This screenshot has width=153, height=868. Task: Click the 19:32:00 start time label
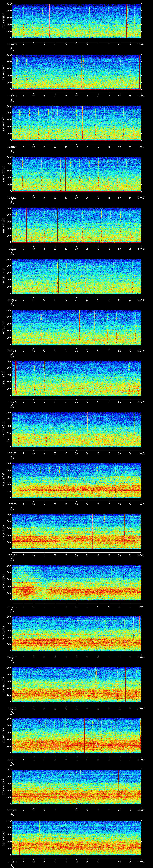point(12,861)
